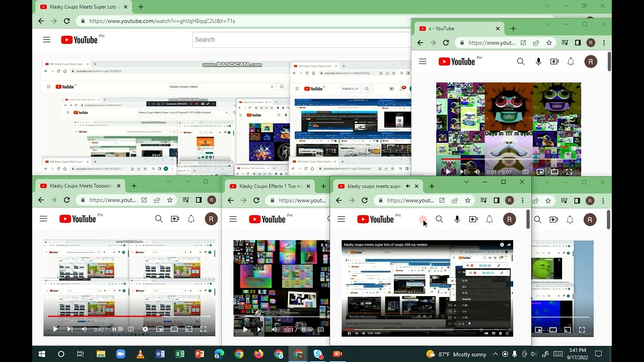Viewport: 644px width, 362px height.
Task: Enable miniplayer in the Toooooo window player
Action: coord(159,329)
